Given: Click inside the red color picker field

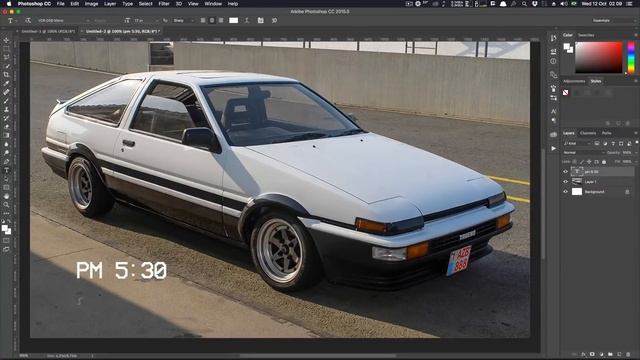Looking at the screenshot, I should click(598, 58).
